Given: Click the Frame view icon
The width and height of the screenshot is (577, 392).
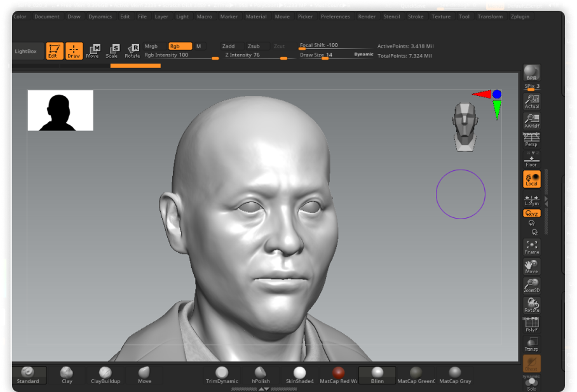Looking at the screenshot, I should 532,247.
